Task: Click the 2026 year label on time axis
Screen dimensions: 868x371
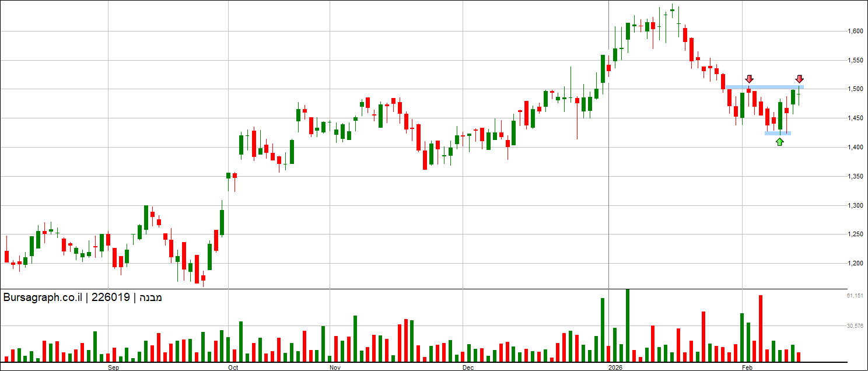Action: pos(615,368)
